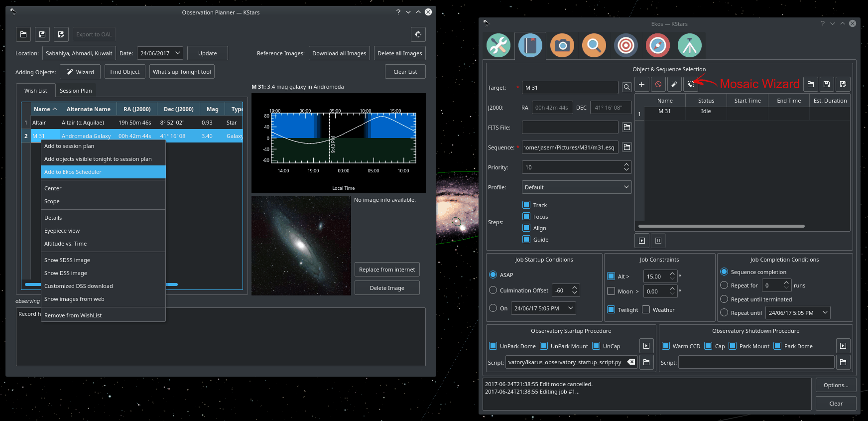
Task: Add job with plus icon
Action: pyautogui.click(x=641, y=85)
